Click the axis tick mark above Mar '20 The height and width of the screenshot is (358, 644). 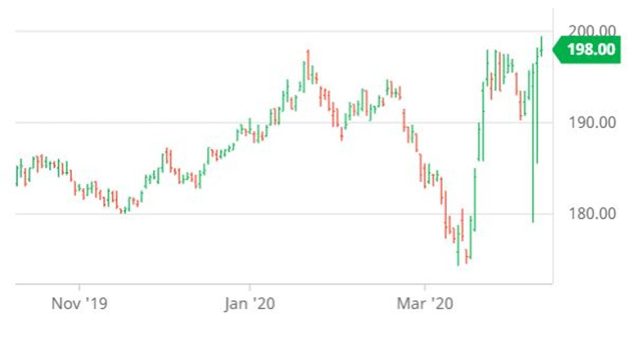425,287
